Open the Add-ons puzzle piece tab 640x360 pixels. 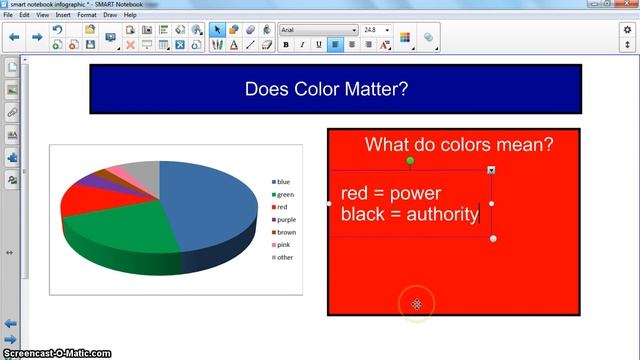pyautogui.click(x=12, y=158)
